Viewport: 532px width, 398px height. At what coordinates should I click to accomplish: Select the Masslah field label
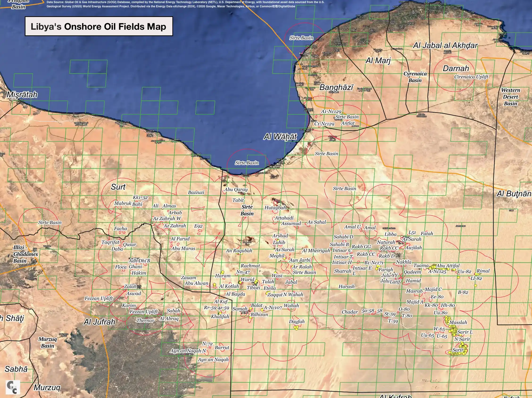(x=458, y=322)
